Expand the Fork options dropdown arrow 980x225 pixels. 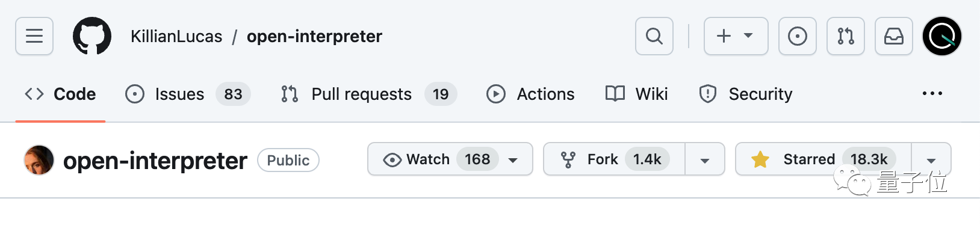click(705, 159)
